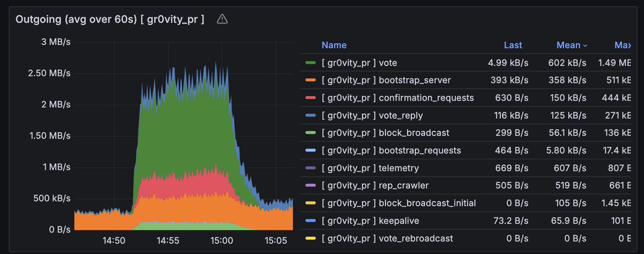644x254 pixels.
Task: Toggle the block_broadcast_initial series in legend
Action: pyautogui.click(x=399, y=203)
